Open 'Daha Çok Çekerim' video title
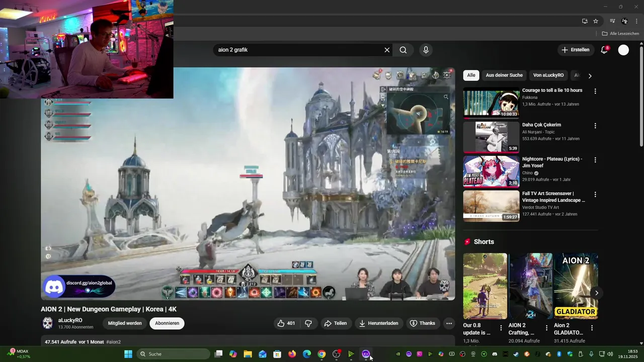Viewport: 644px width, 362px height. [x=541, y=125]
